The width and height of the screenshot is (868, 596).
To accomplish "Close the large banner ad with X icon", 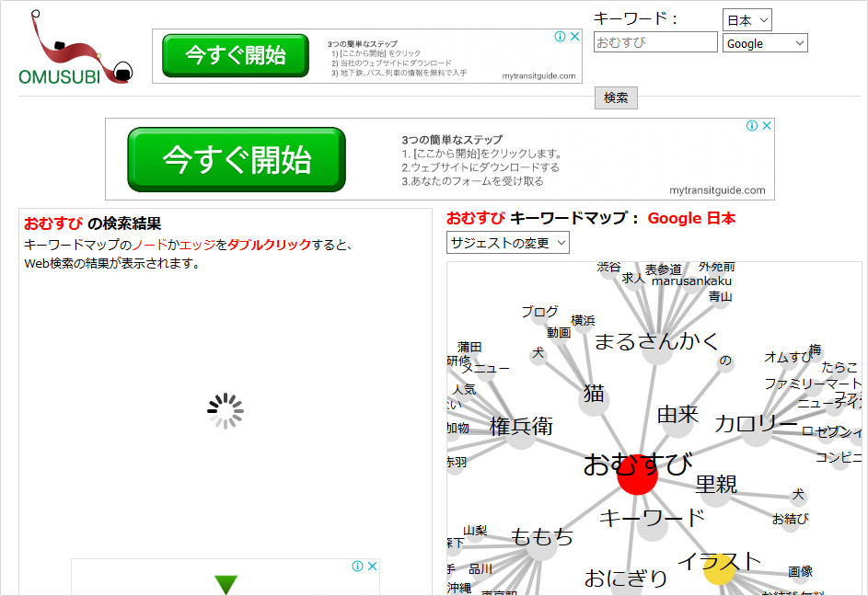I will tap(768, 126).
